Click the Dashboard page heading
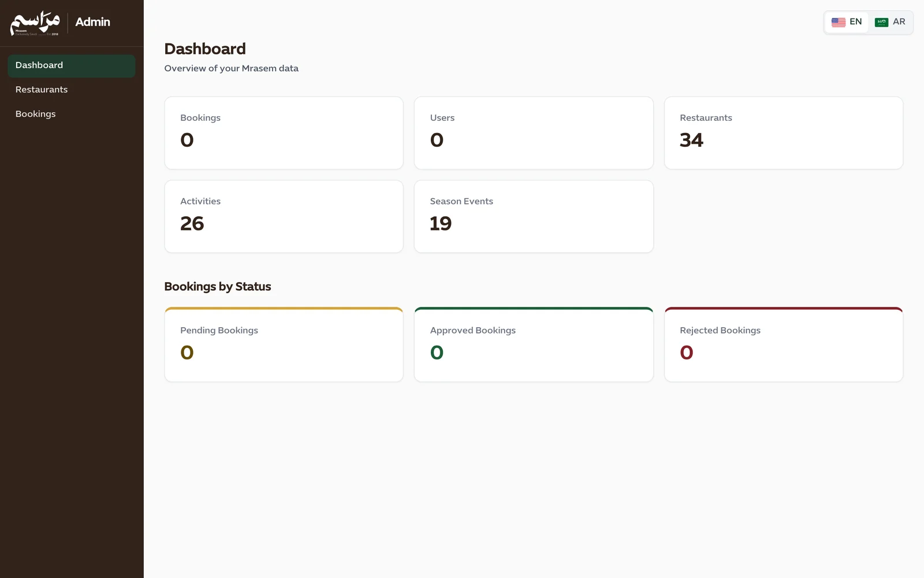Screen dimensions: 924x578 pos(205,49)
